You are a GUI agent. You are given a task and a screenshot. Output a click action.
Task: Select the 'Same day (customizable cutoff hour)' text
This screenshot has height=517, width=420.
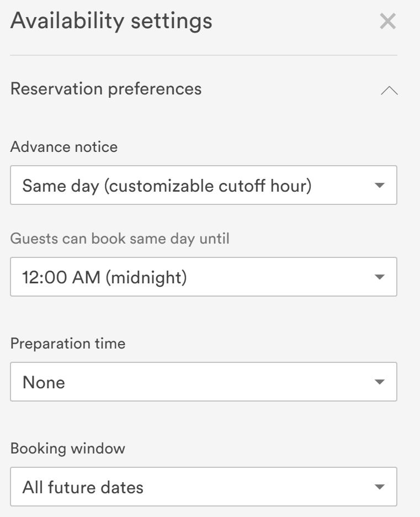click(167, 186)
